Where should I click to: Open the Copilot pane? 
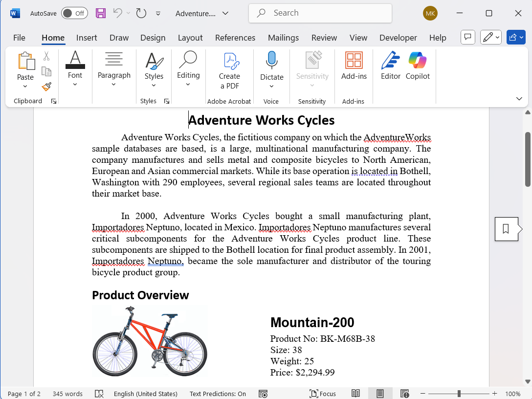point(418,66)
